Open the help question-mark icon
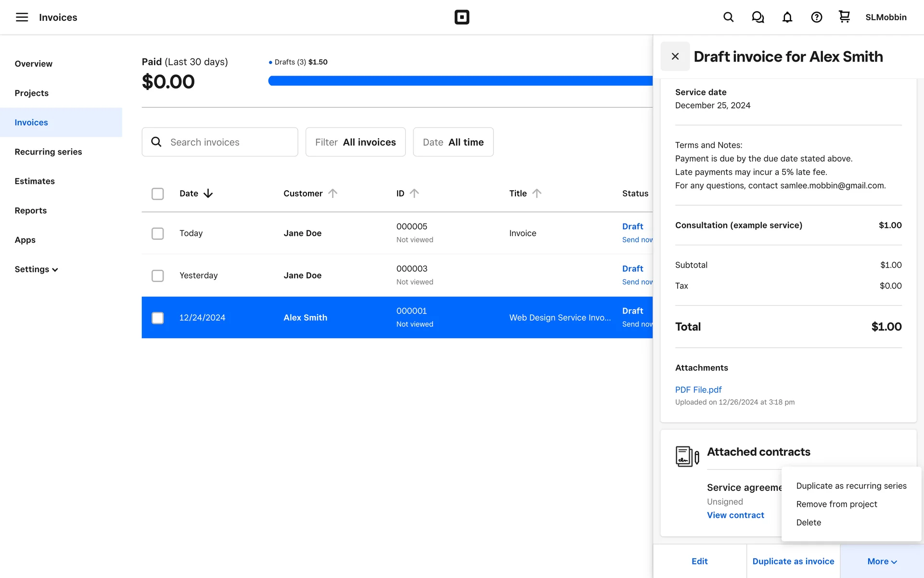 816,17
